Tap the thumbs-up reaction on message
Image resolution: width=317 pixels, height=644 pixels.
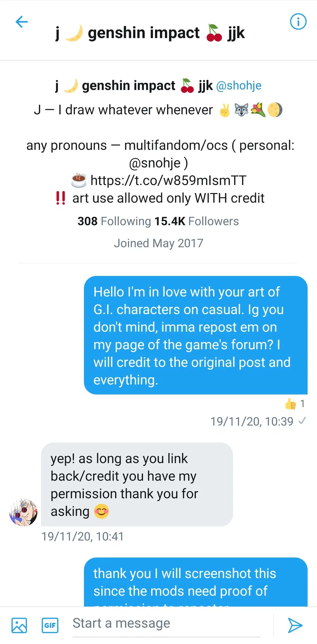294,404
